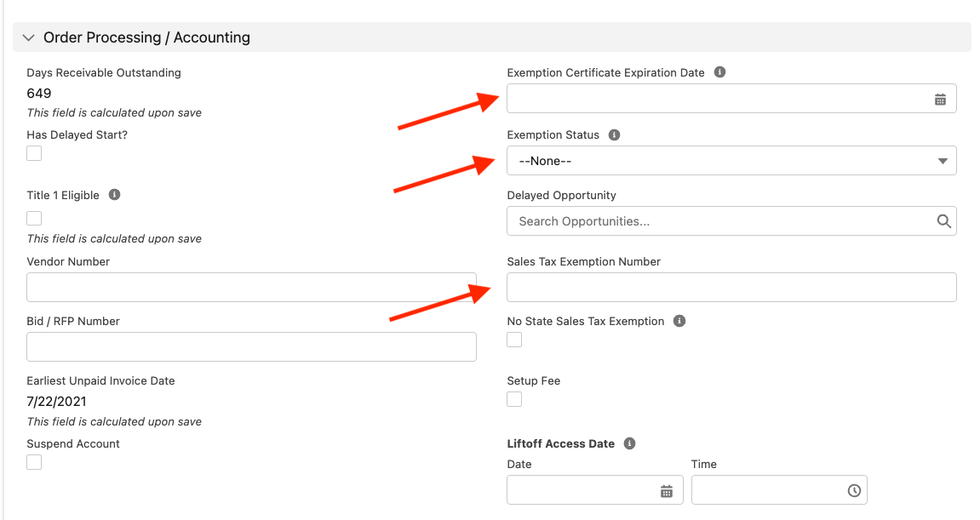The image size is (980, 520).
Task: Show info tooltip for Liftoff Access Date
Action: [629, 443]
